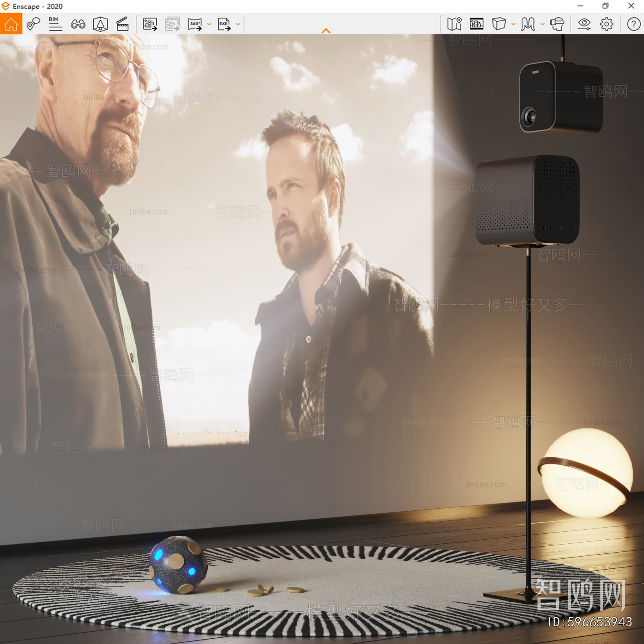644x644 pixels.
Task: Expand the Rendering Style dropdown arrow
Action: (514, 24)
